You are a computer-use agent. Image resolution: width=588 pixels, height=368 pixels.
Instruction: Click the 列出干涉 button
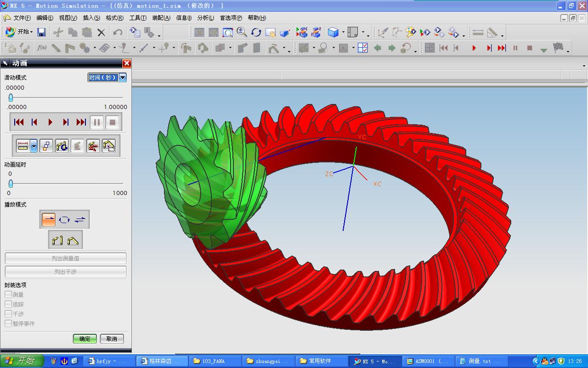coord(66,271)
